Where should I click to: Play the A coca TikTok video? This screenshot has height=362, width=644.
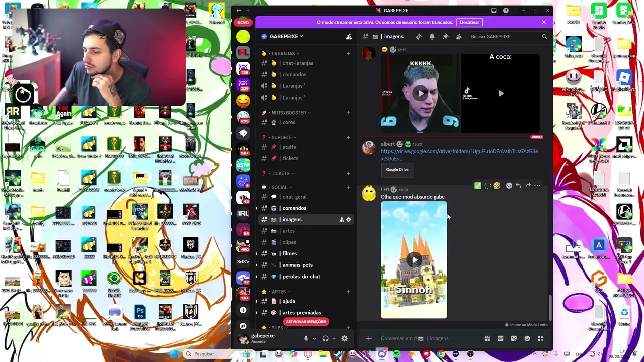[501, 93]
